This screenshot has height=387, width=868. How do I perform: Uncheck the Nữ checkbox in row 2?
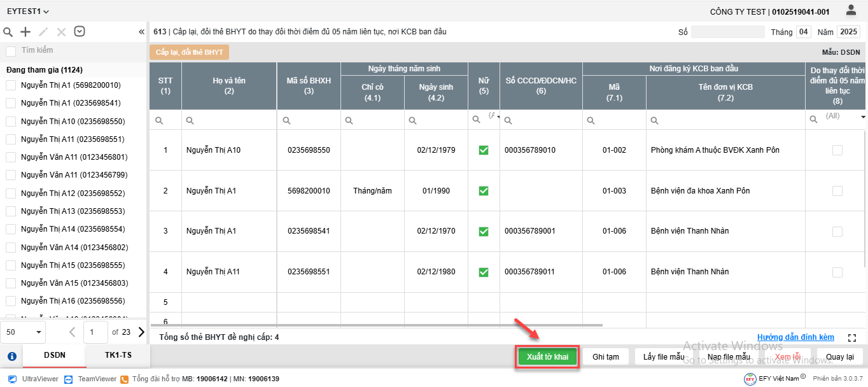coord(484,191)
